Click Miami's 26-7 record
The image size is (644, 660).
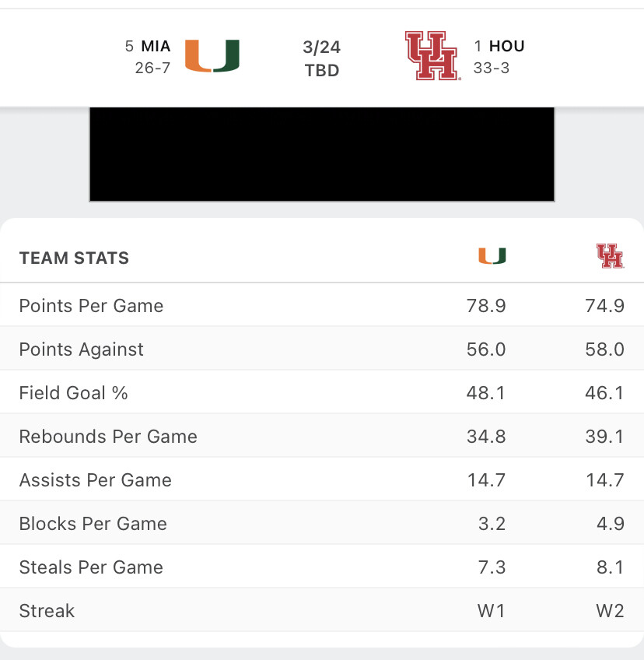tap(152, 68)
